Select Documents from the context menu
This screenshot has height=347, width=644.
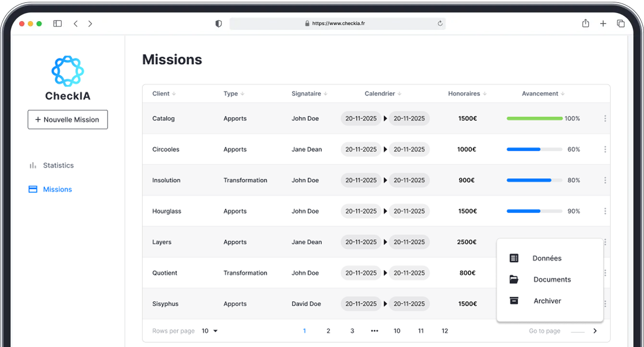552,280
